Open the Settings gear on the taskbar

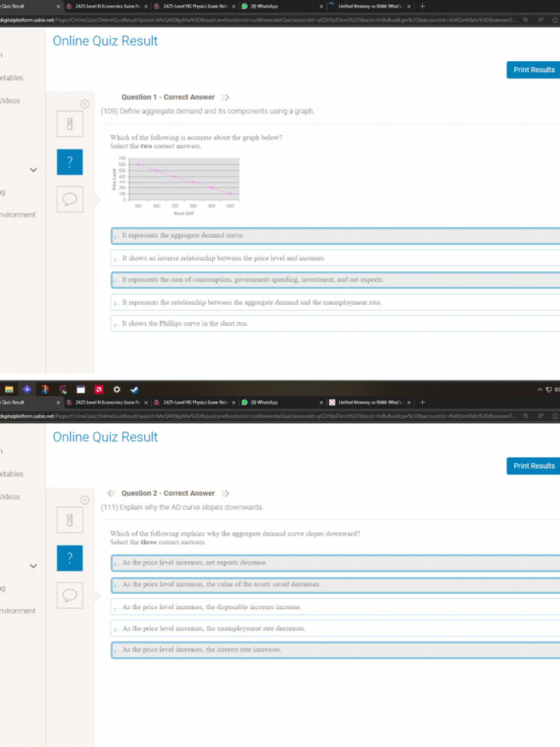117,390
